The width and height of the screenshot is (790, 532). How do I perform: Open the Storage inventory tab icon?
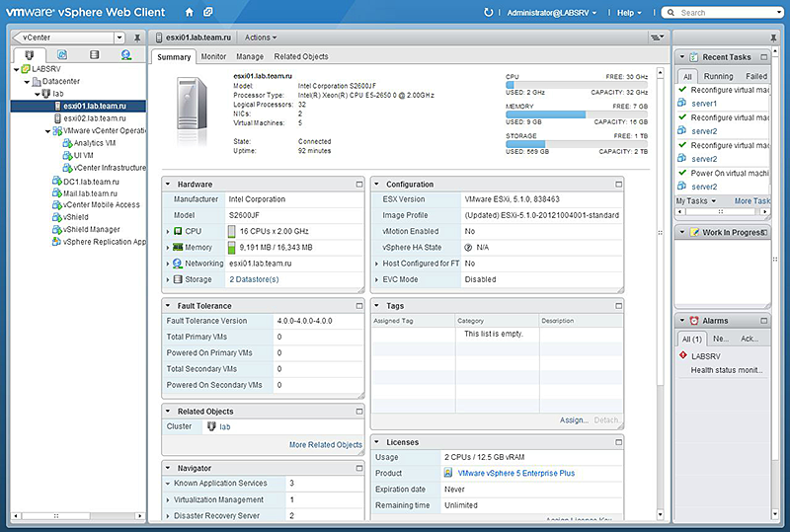click(94, 55)
